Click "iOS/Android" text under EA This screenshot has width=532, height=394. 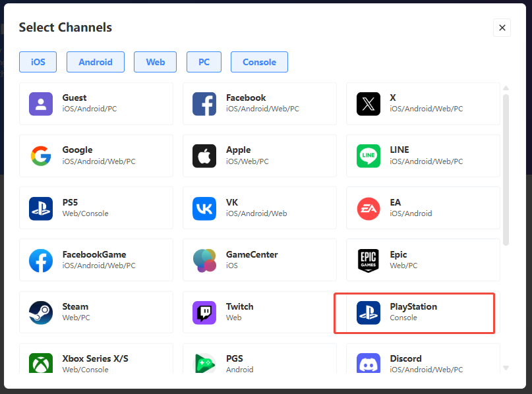coord(411,213)
